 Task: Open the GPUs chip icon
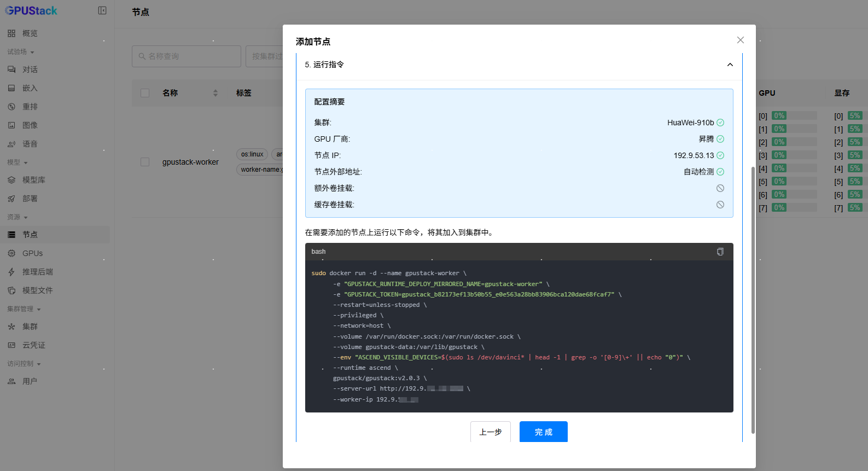(x=11, y=253)
